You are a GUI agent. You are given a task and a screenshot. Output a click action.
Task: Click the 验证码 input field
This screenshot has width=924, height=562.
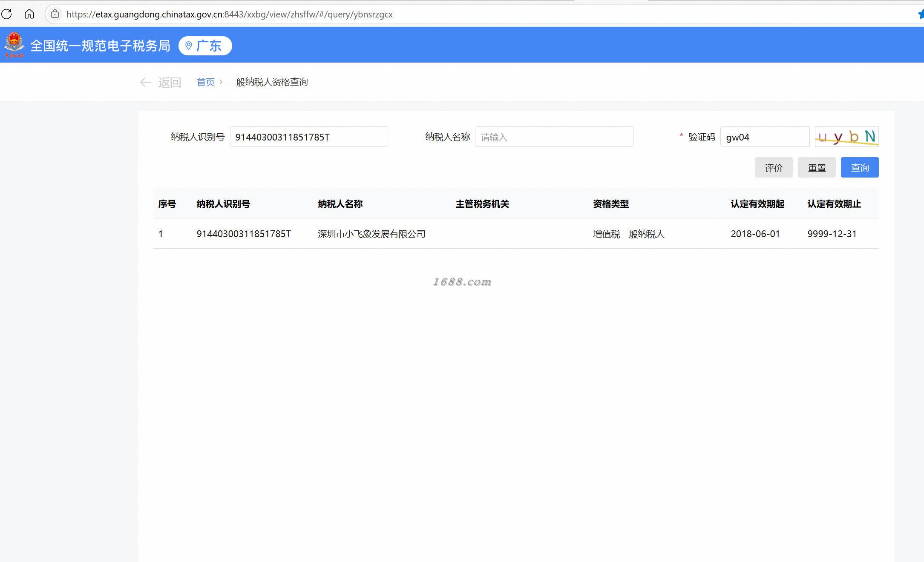pos(764,137)
